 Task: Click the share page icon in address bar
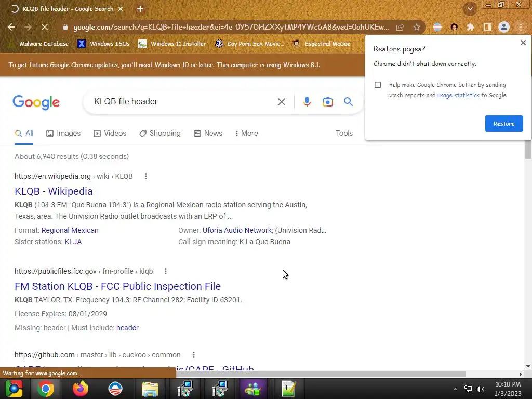[401, 27]
